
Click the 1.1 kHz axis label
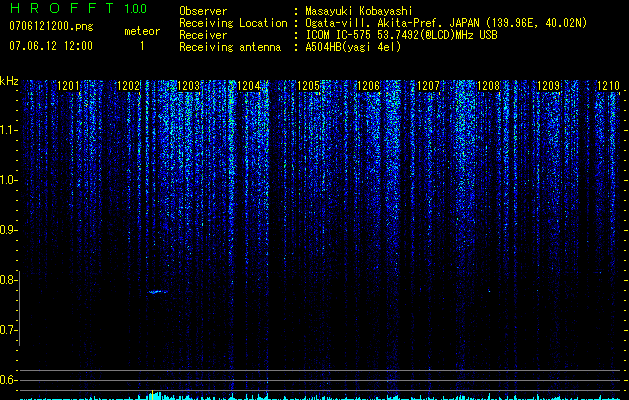tap(8, 130)
